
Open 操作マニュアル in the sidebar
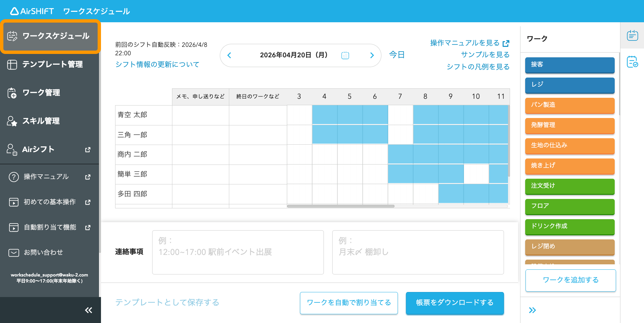point(49,177)
